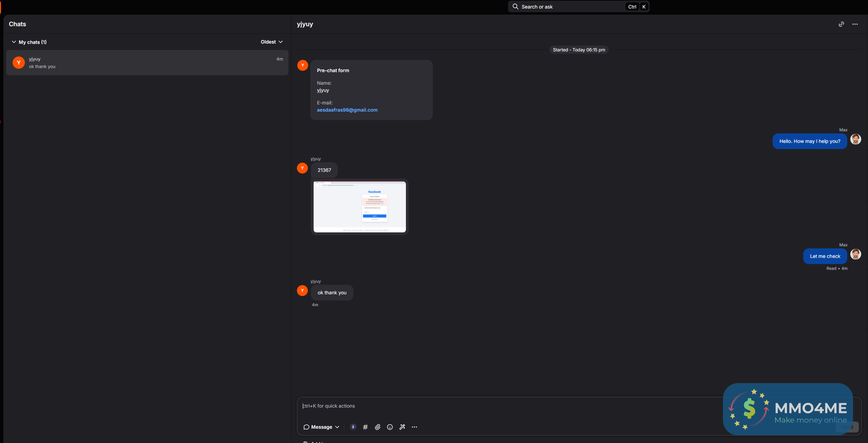
Task: Open the Message type dropdown
Action: 321,427
